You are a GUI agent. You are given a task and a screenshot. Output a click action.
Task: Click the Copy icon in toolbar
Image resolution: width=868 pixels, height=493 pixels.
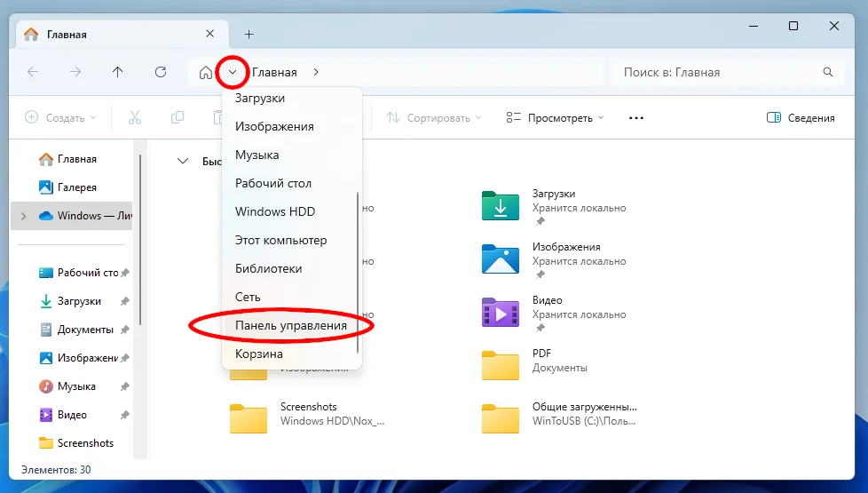pos(178,117)
